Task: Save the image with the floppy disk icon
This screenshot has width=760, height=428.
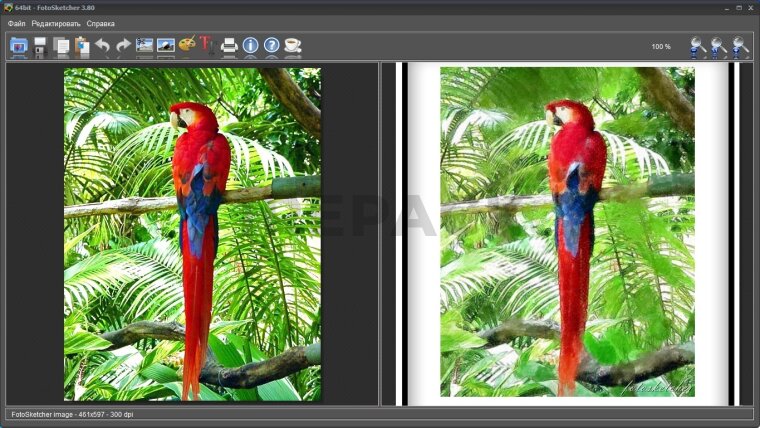Action: click(41, 45)
